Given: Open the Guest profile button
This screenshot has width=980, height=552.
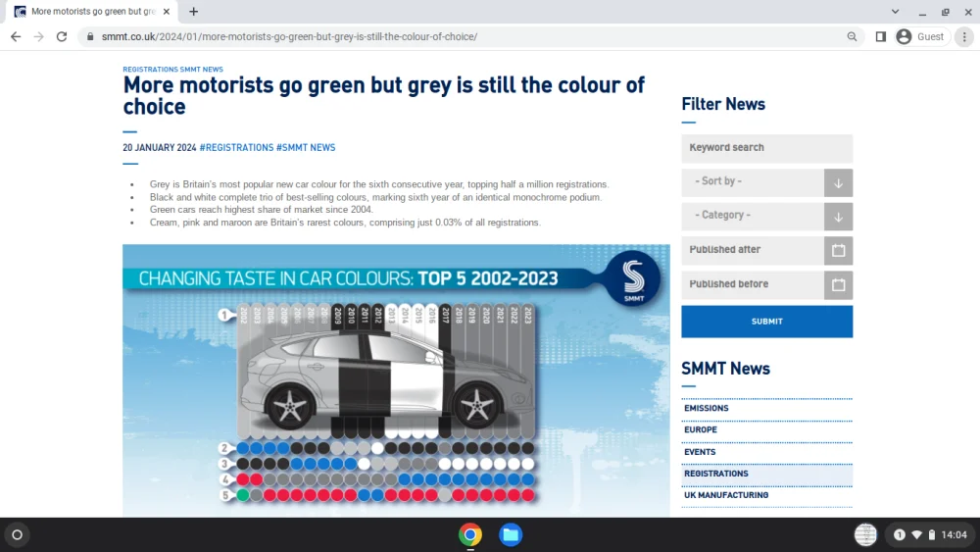Looking at the screenshot, I should 920,37.
